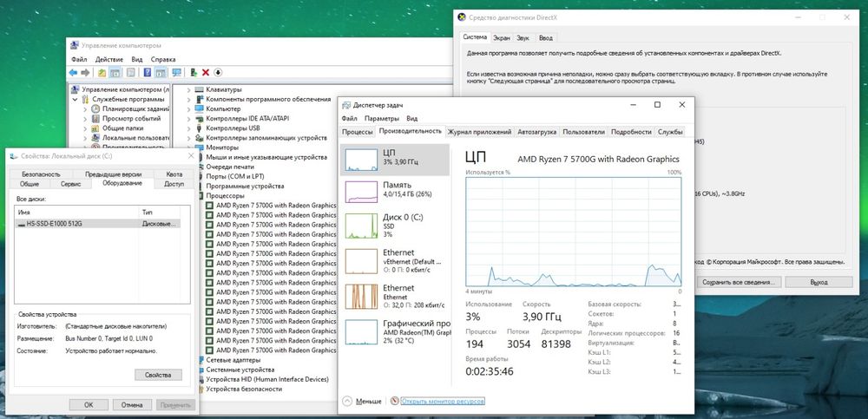Select the Процессоры category label
The image size is (868, 419).
225,195
